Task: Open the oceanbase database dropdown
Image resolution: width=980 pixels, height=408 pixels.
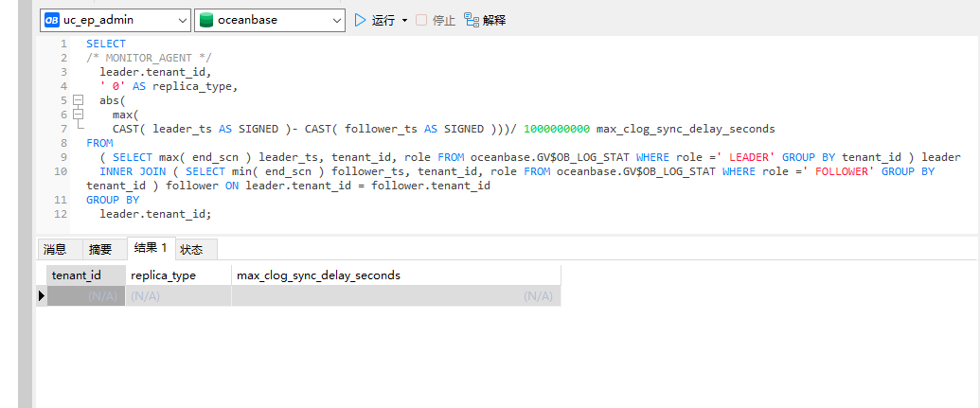Action: (337, 20)
